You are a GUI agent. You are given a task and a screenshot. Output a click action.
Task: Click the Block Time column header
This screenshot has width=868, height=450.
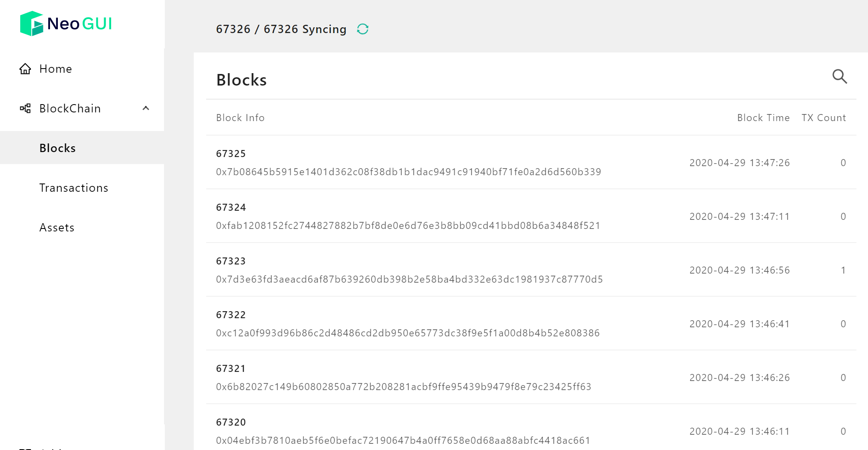tap(763, 118)
